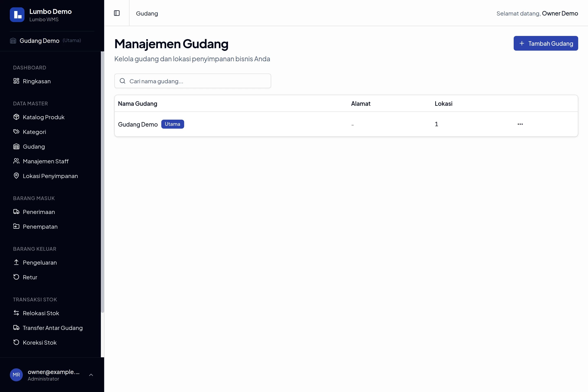Click the Utama badge in table row

[x=173, y=124]
